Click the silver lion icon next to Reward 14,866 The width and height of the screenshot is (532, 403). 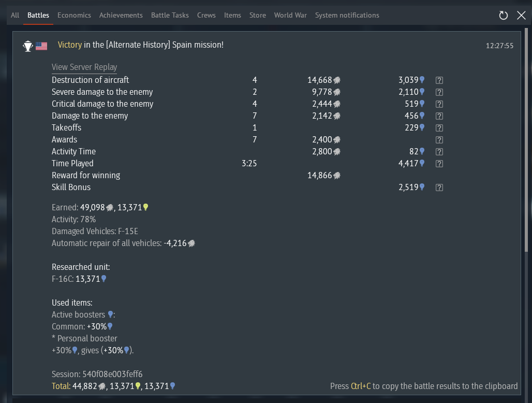(x=337, y=176)
